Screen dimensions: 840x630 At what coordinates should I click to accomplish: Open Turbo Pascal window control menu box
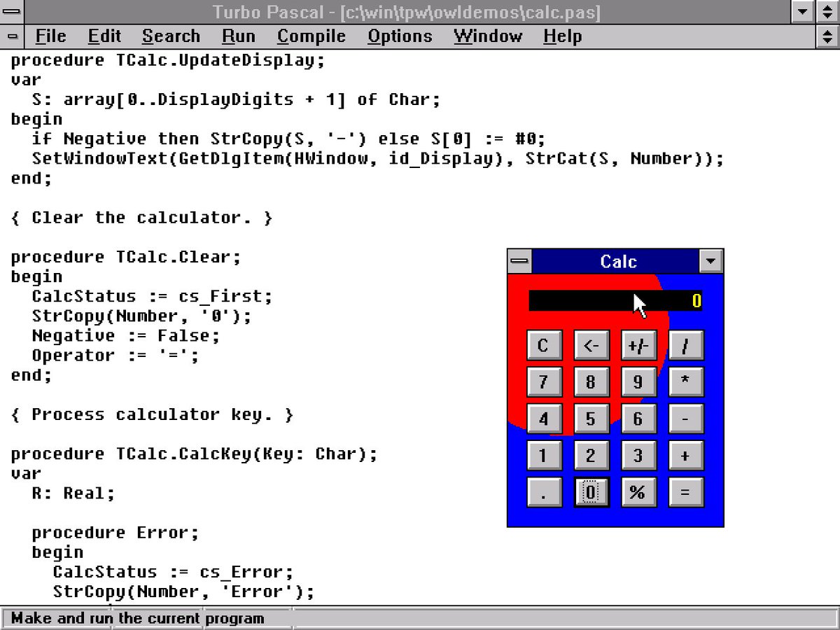(x=12, y=12)
